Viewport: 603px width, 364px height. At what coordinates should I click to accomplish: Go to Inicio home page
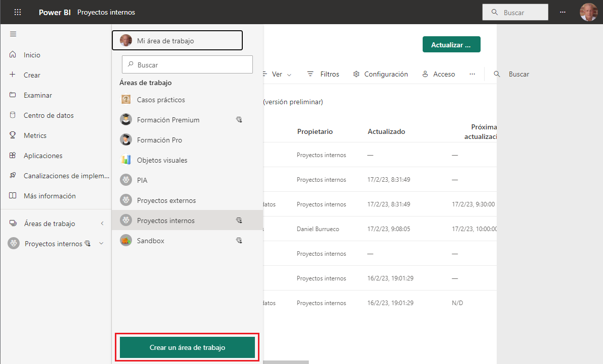tap(32, 55)
